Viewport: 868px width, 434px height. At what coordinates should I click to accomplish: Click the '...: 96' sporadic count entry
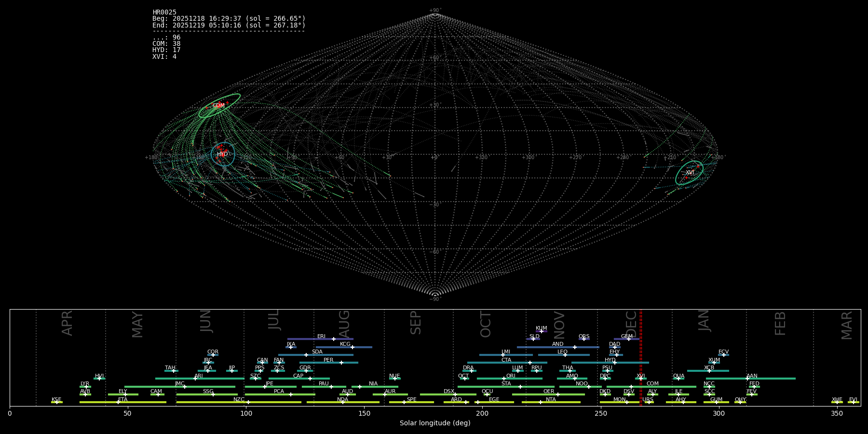click(166, 38)
